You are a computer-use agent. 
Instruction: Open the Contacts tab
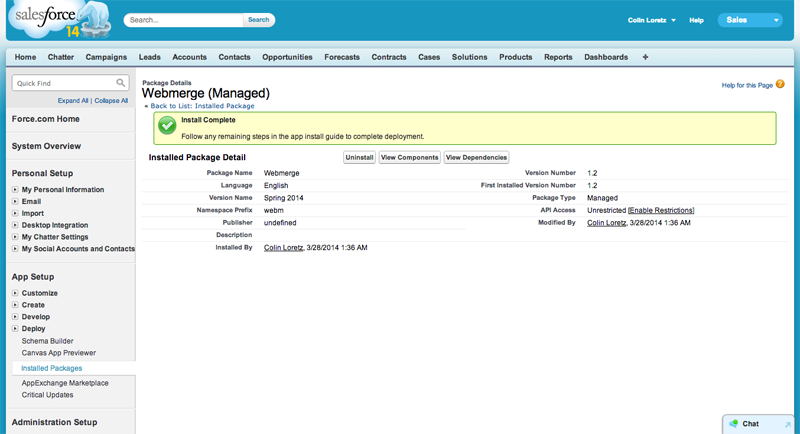click(234, 57)
